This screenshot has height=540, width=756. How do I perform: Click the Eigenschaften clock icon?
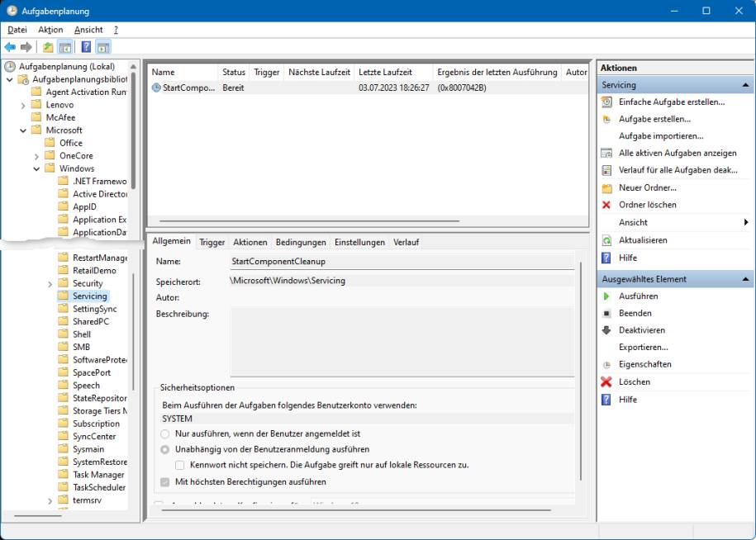coord(606,365)
